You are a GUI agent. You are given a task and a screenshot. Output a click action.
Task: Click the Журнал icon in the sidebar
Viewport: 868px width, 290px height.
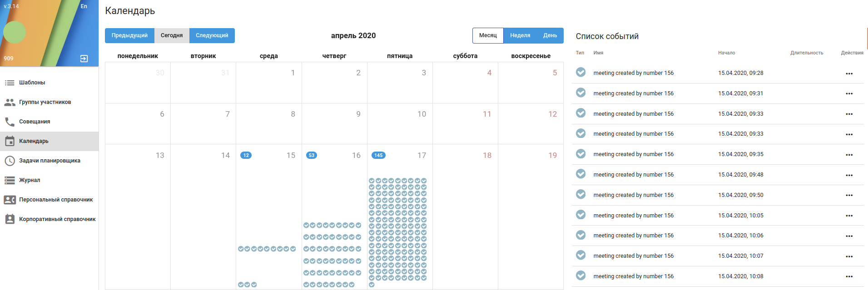(x=10, y=180)
